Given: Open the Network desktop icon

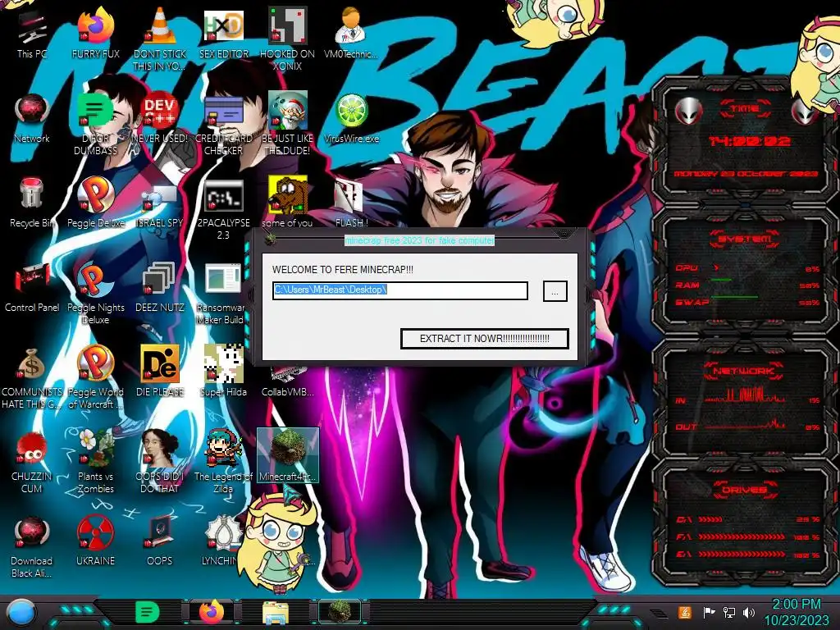Looking at the screenshot, I should [32, 118].
